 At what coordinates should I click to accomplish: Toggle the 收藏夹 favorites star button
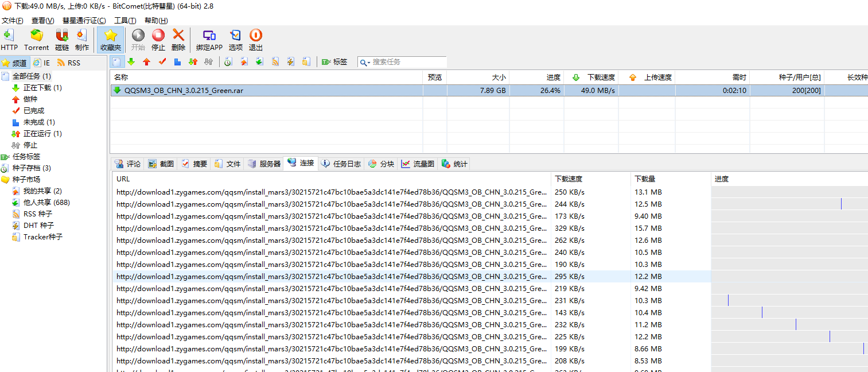click(111, 40)
